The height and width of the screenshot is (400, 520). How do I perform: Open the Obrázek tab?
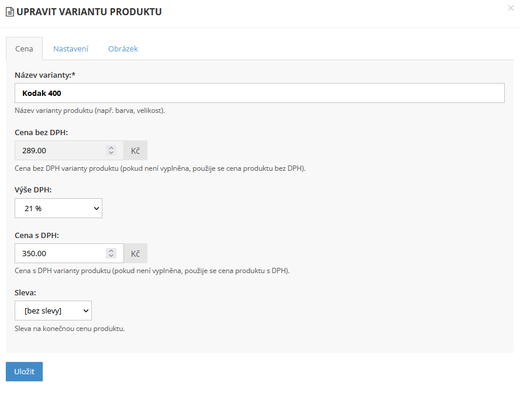click(x=123, y=49)
